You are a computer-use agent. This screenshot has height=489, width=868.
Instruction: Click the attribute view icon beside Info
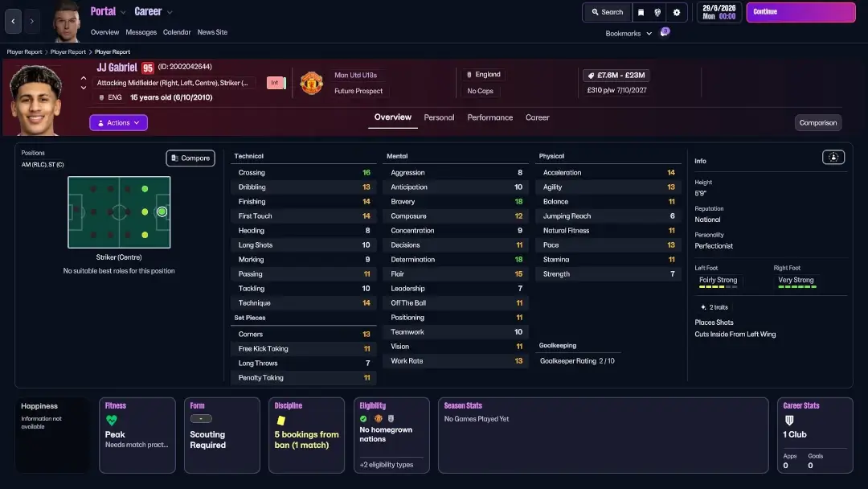click(x=833, y=158)
